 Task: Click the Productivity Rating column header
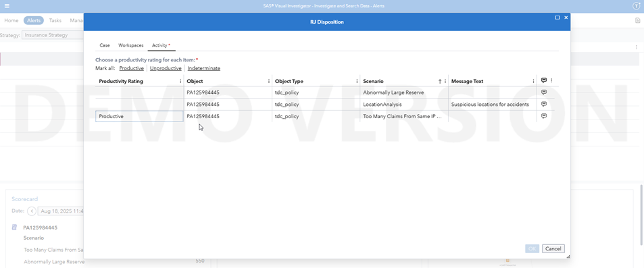(121, 81)
